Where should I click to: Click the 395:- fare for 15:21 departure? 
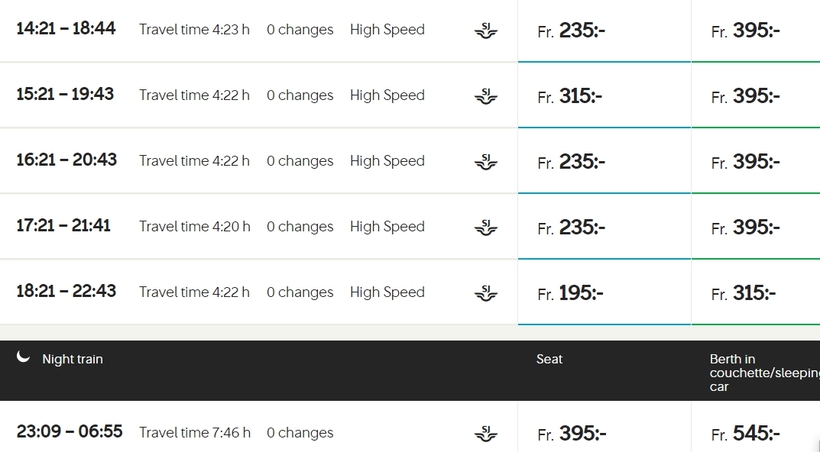click(756, 96)
